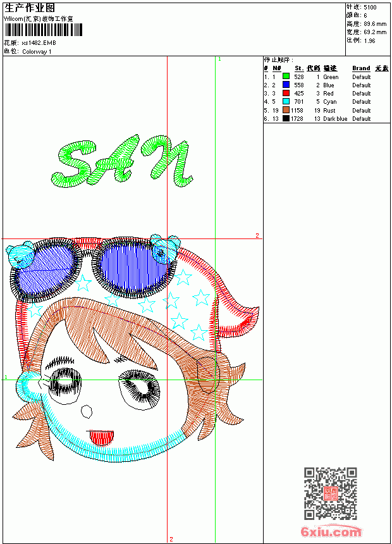Select the xs1482.EMB file name text
392x544 pixels.
tap(39, 43)
